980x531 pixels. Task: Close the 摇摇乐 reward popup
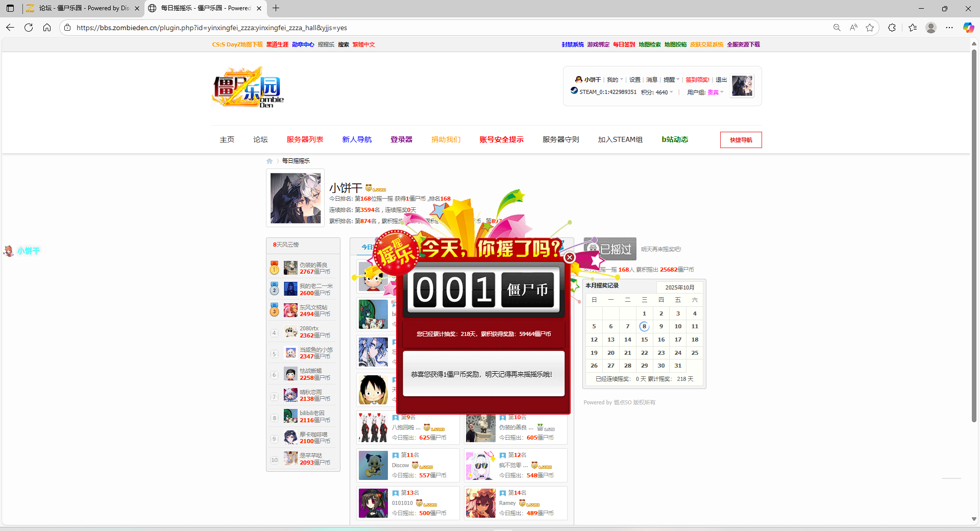[570, 257]
